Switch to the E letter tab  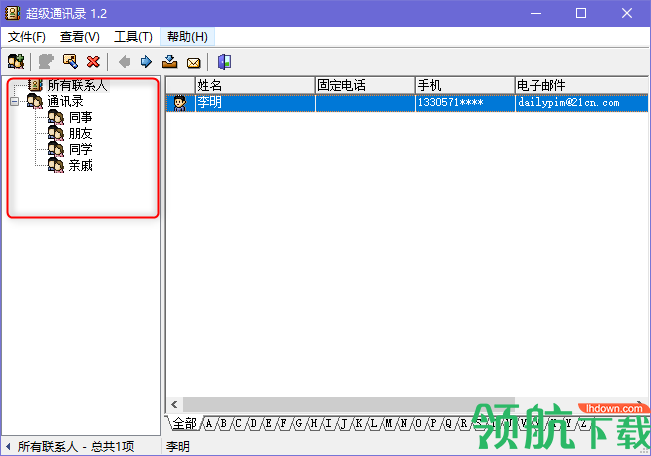pos(269,424)
